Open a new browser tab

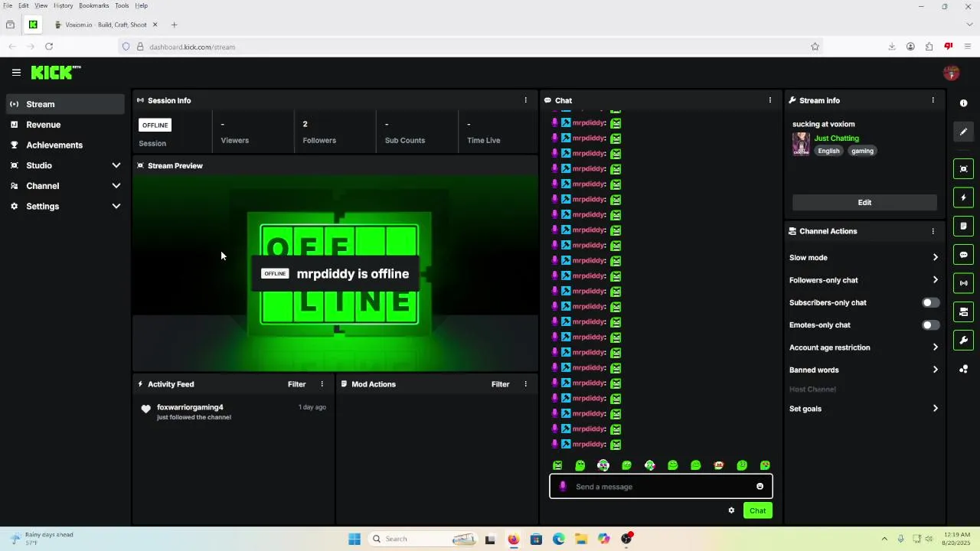[174, 24]
